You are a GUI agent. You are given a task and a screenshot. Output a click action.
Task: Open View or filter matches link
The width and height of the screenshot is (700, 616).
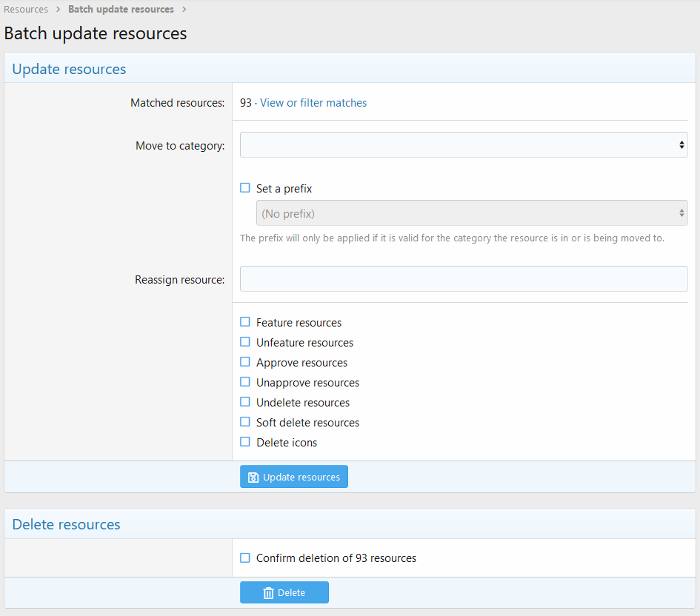(x=313, y=103)
